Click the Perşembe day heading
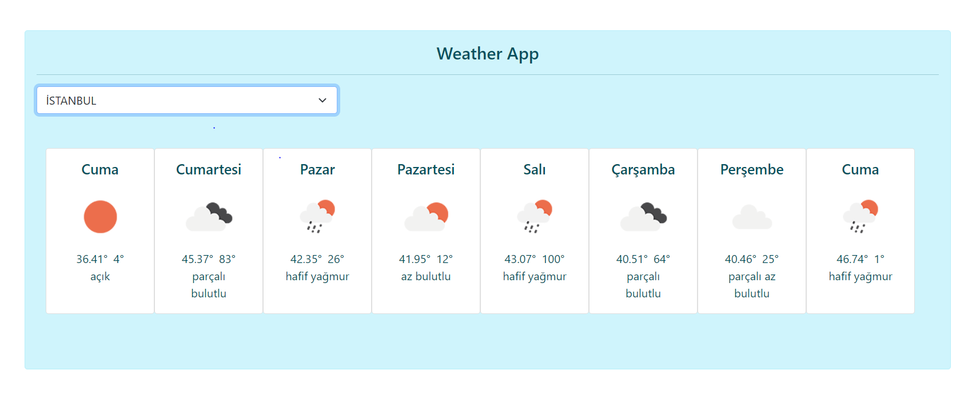 pos(752,170)
